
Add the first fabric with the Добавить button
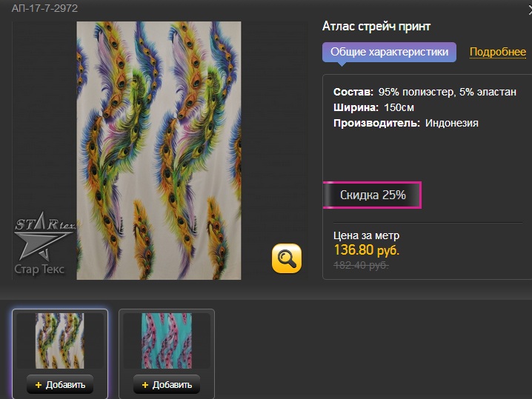point(60,385)
